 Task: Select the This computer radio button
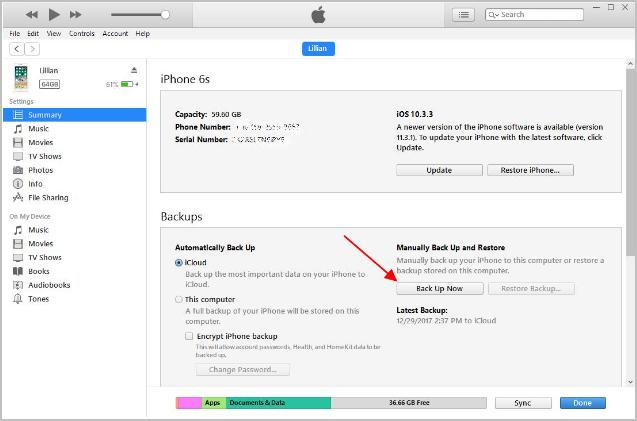point(178,299)
